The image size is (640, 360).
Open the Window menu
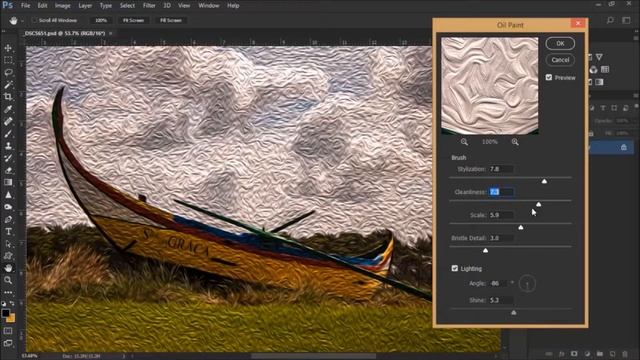point(209,6)
